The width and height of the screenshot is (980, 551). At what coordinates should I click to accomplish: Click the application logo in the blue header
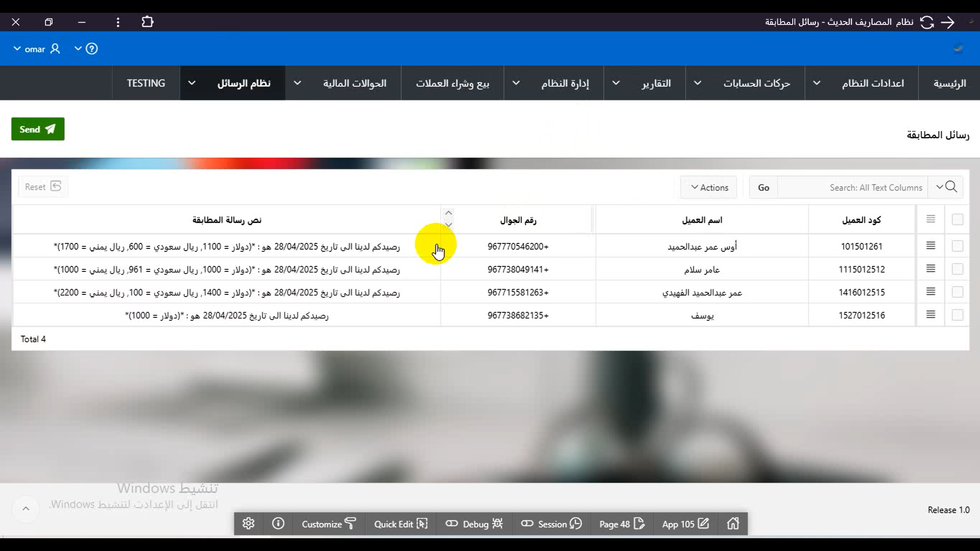[959, 48]
